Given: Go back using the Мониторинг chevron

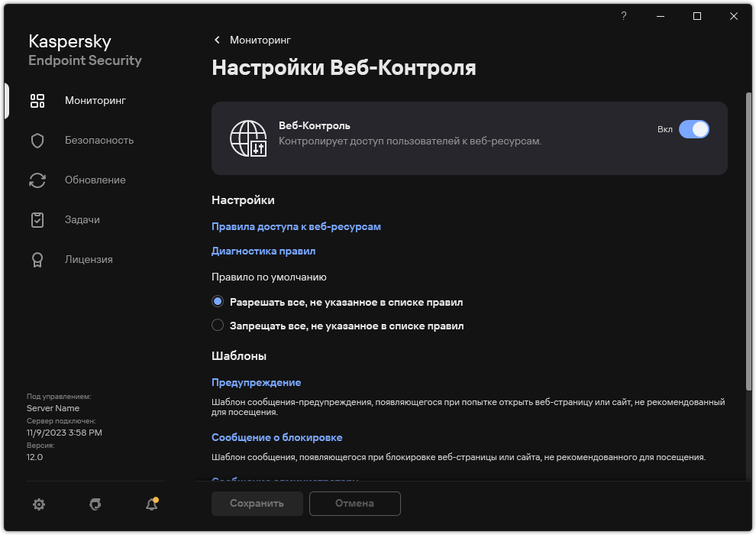Looking at the screenshot, I should click(218, 40).
